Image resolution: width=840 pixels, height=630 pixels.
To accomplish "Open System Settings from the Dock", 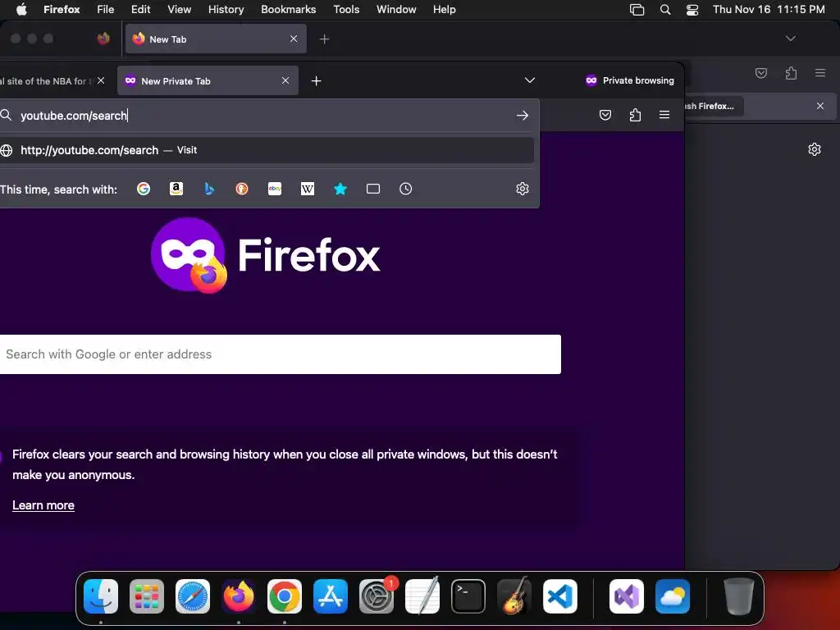I will coord(377,596).
